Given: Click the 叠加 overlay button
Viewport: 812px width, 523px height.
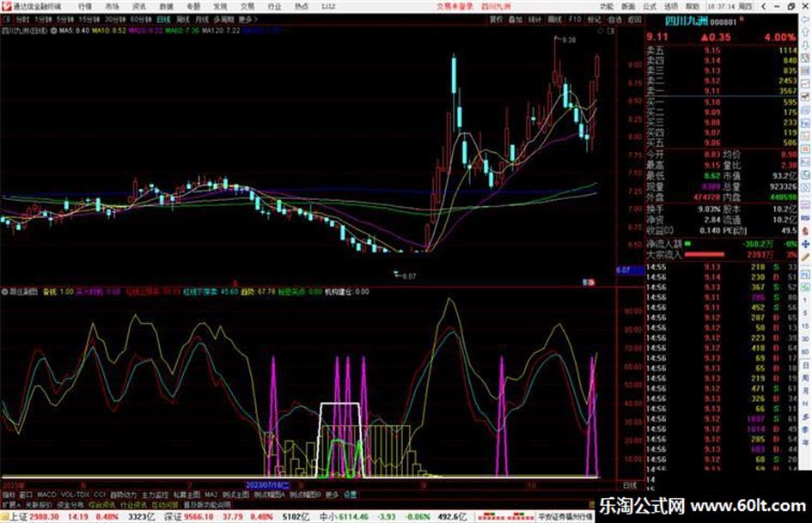Looking at the screenshot, I should 516,19.
